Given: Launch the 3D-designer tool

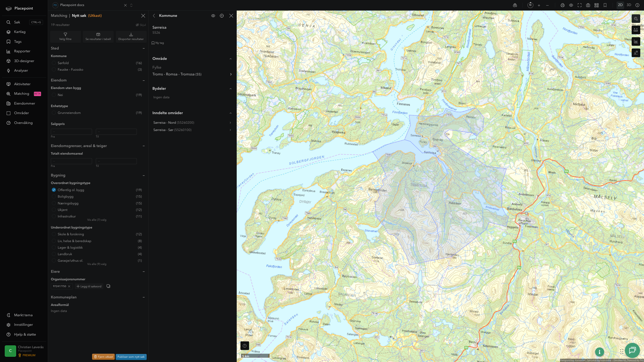Looking at the screenshot, I should pos(24,61).
